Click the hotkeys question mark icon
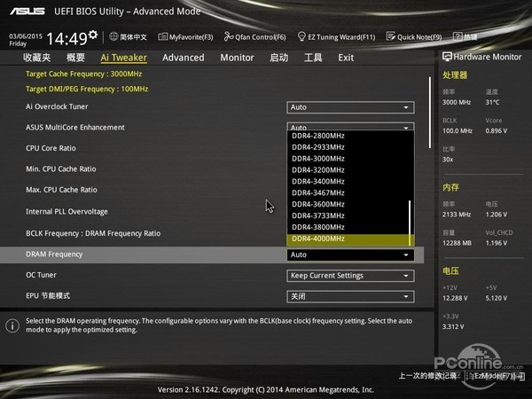Screen dimensions: 532x399 458,36
